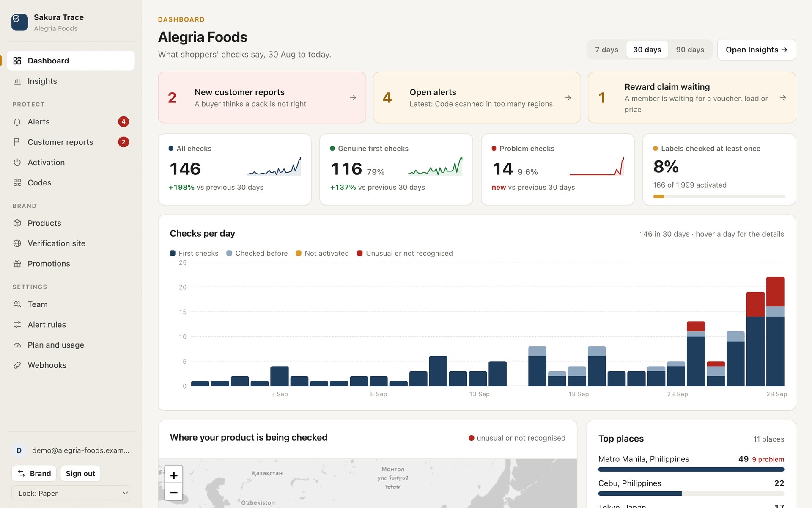The image size is (812, 508).
Task: Open Dashboard via its grid icon
Action: pos(17,61)
